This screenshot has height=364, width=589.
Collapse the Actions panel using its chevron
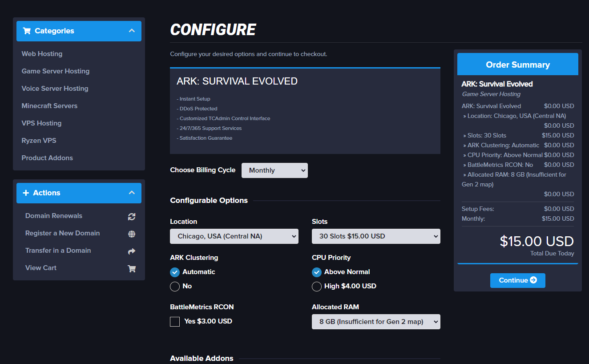coord(132,193)
